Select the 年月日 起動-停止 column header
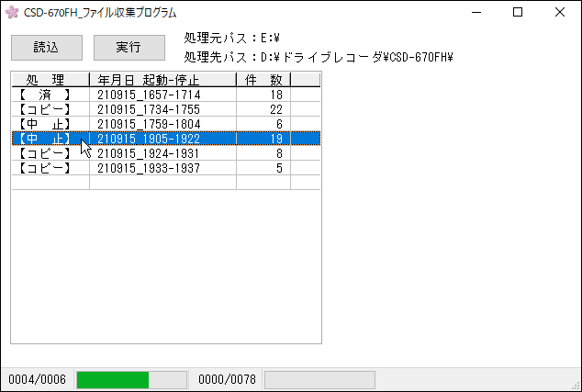Image resolution: width=582 pixels, height=392 pixels. pos(163,80)
